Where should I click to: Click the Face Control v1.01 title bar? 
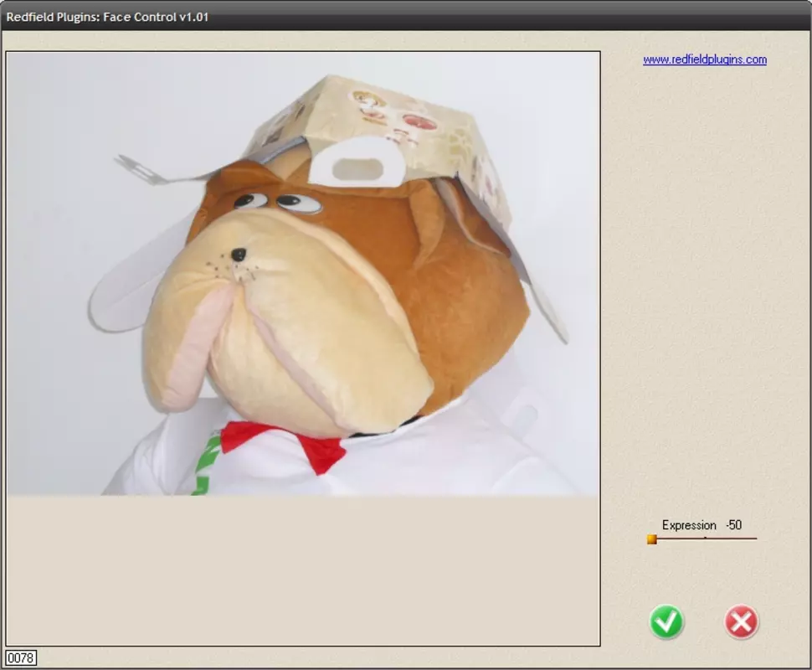[406, 17]
